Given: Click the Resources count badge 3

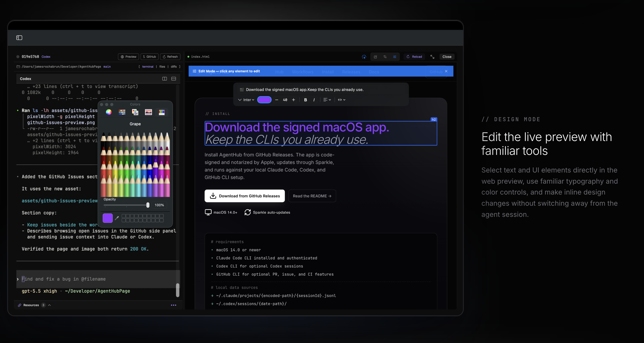Looking at the screenshot, I should pyautogui.click(x=43, y=305).
